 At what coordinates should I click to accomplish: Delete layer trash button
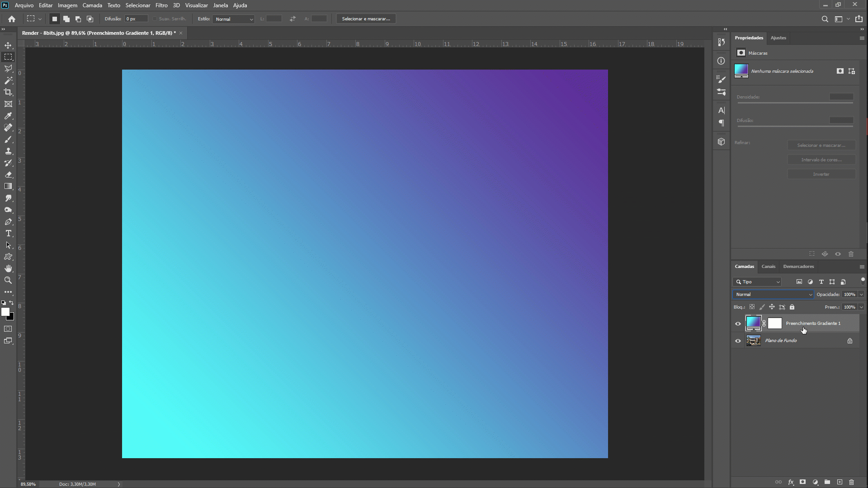point(851,482)
